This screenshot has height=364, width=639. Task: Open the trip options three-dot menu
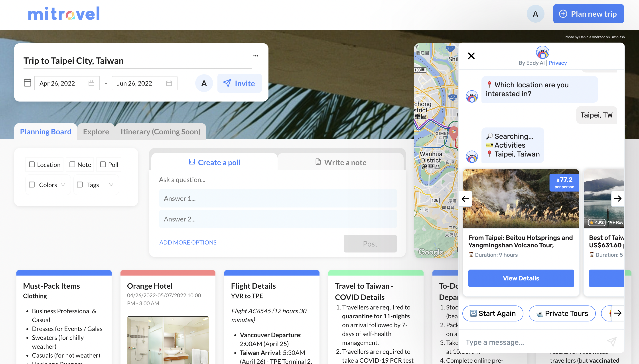(255, 56)
